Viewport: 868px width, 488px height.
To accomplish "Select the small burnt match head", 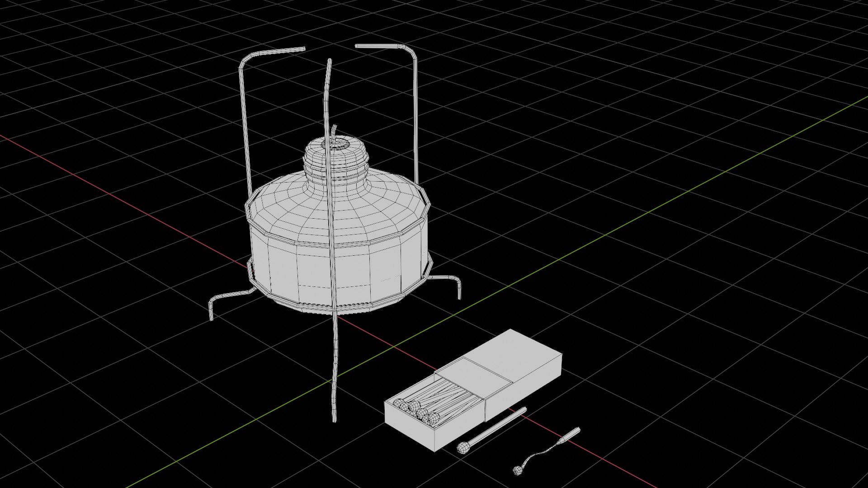I will pos(518,470).
